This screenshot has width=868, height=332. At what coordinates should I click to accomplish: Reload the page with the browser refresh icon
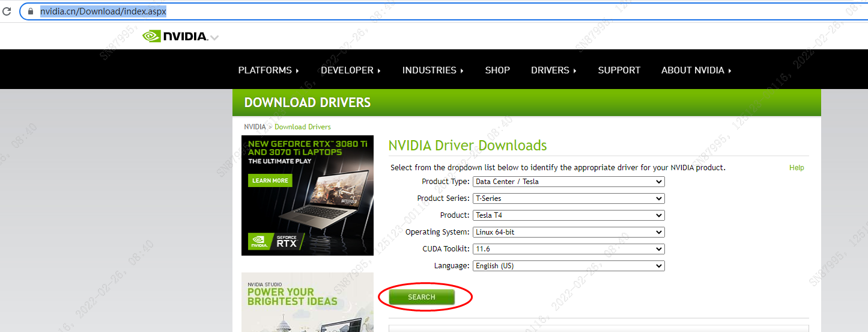click(x=7, y=11)
